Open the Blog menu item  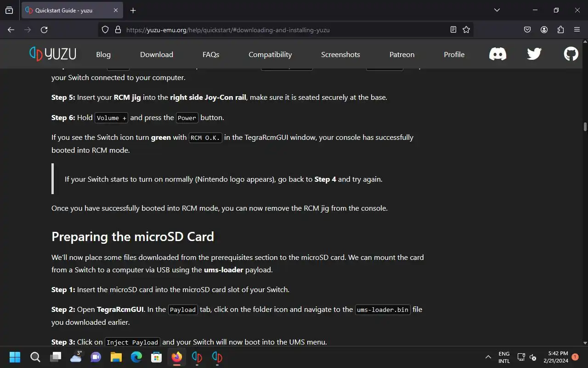point(103,54)
